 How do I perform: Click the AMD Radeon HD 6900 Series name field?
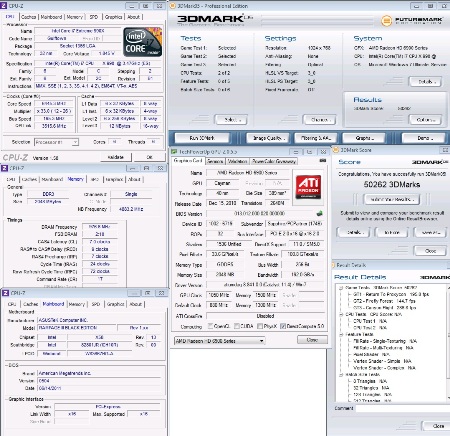(248, 173)
